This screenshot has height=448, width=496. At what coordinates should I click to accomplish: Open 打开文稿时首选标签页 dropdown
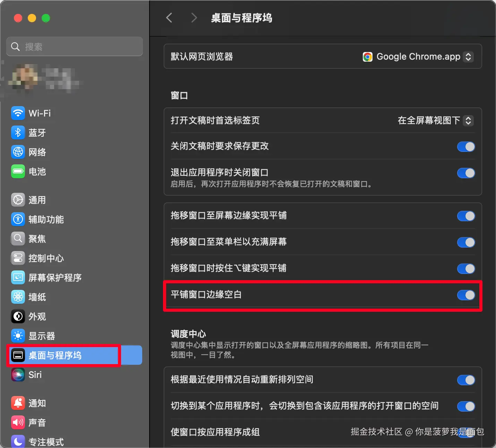(436, 120)
